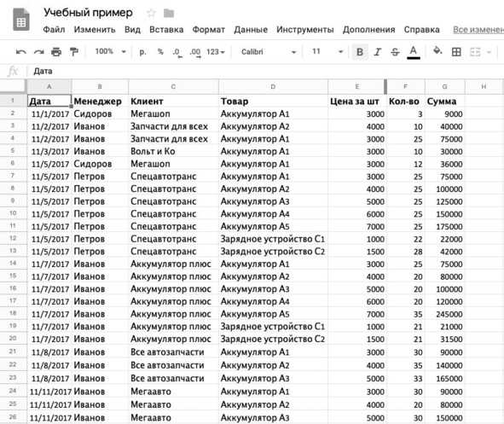Toggle Strikethrough formatting button
This screenshot has height=424, width=504.
[395, 52]
